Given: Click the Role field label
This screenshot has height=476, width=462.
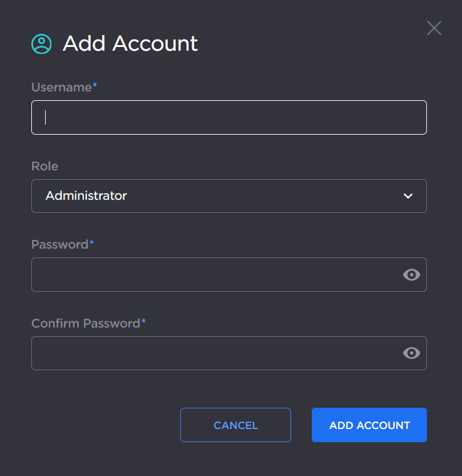Looking at the screenshot, I should (x=44, y=166).
